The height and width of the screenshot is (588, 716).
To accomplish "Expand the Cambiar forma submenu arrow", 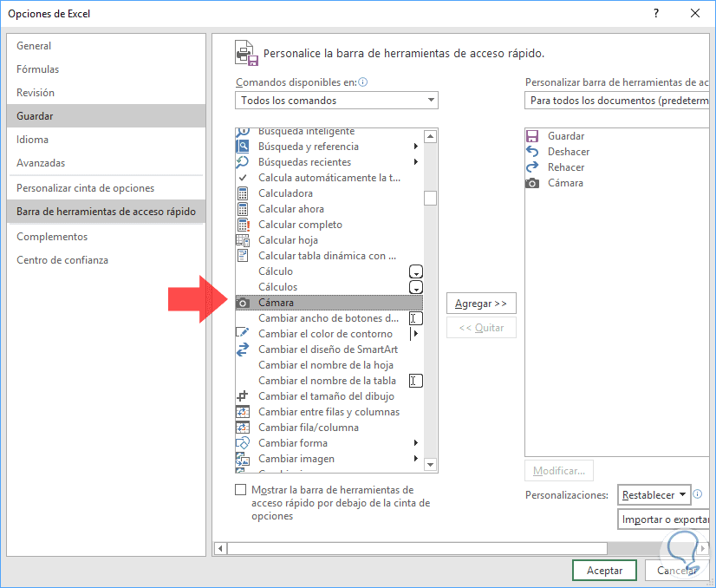I will coord(415,442).
